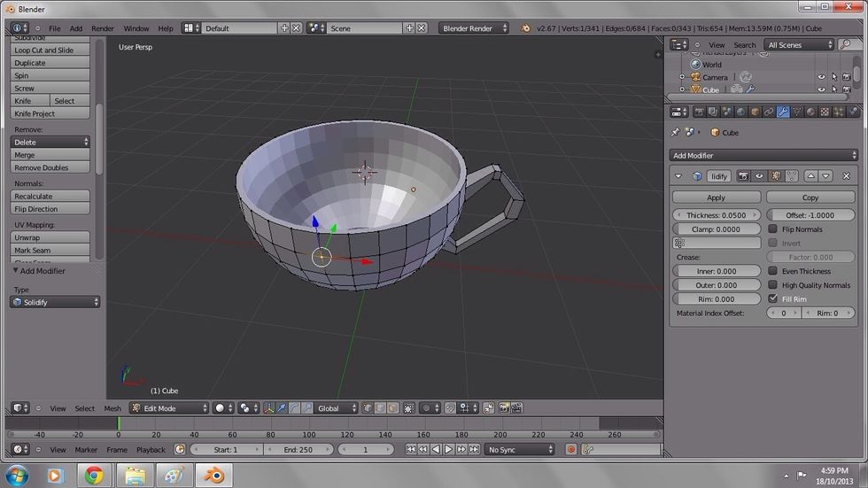Click the OpenGL render image camera icon
Image resolution: width=868 pixels, height=488 pixels.
click(x=504, y=408)
